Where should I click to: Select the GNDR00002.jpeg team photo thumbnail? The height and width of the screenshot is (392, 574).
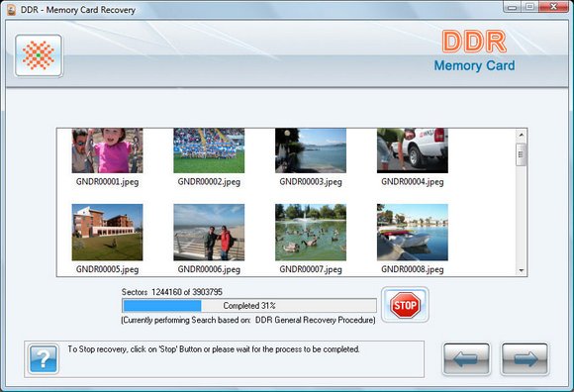(209, 150)
